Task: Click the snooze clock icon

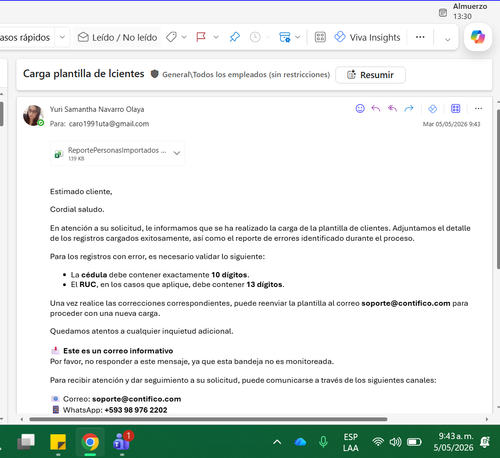Action: [255, 37]
